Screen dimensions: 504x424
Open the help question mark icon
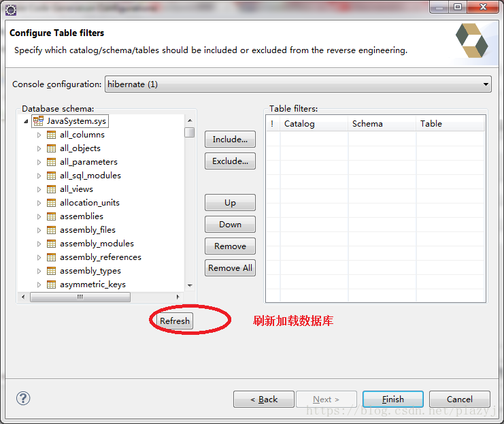[23, 398]
